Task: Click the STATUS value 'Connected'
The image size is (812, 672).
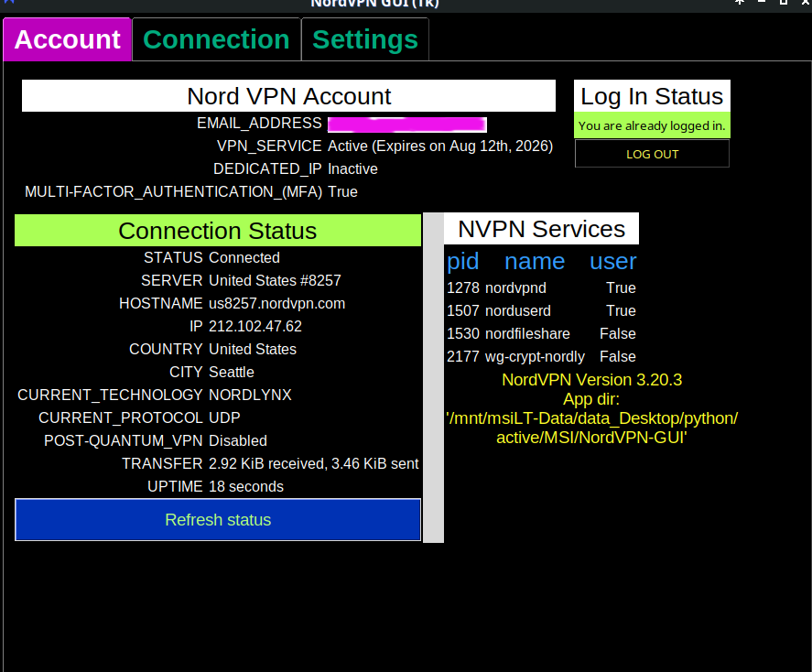Action: [x=244, y=257]
